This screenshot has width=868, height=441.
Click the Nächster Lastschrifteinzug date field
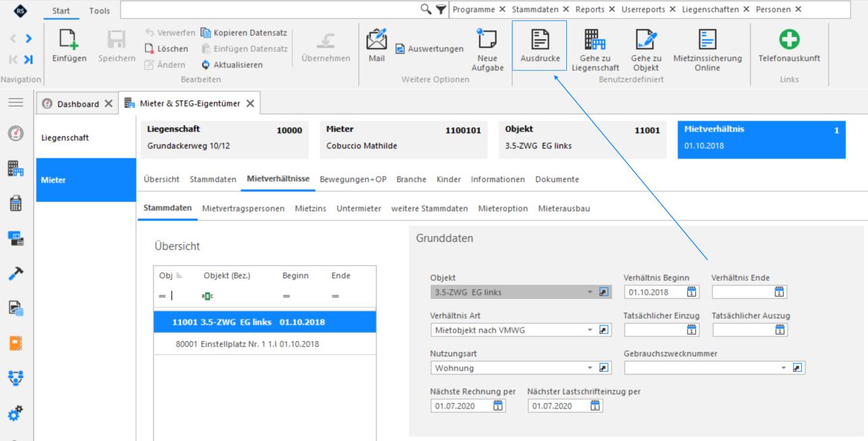click(x=565, y=405)
